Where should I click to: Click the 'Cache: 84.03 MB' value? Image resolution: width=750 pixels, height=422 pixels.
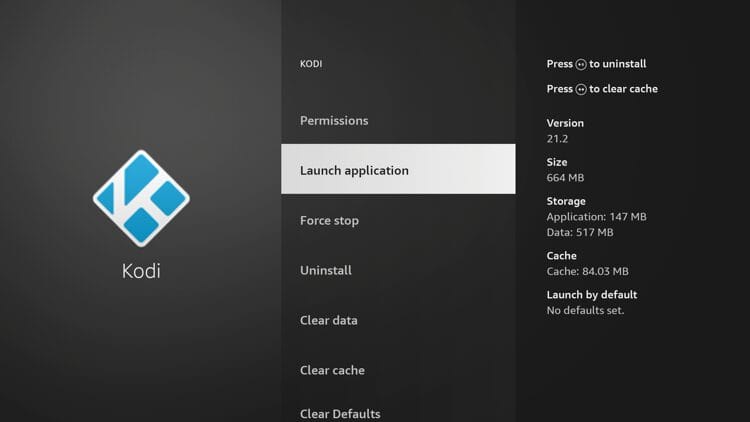[587, 271]
